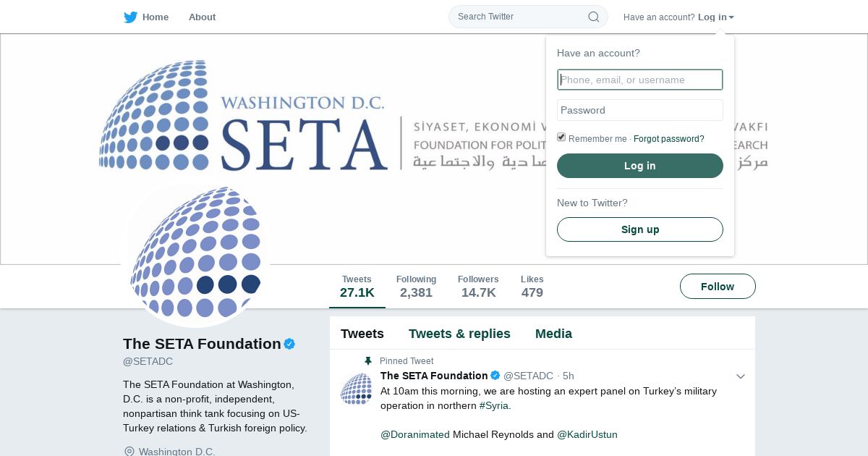Click the SETA avatar on pinned tweet
This screenshot has height=456, width=868.
(356, 389)
